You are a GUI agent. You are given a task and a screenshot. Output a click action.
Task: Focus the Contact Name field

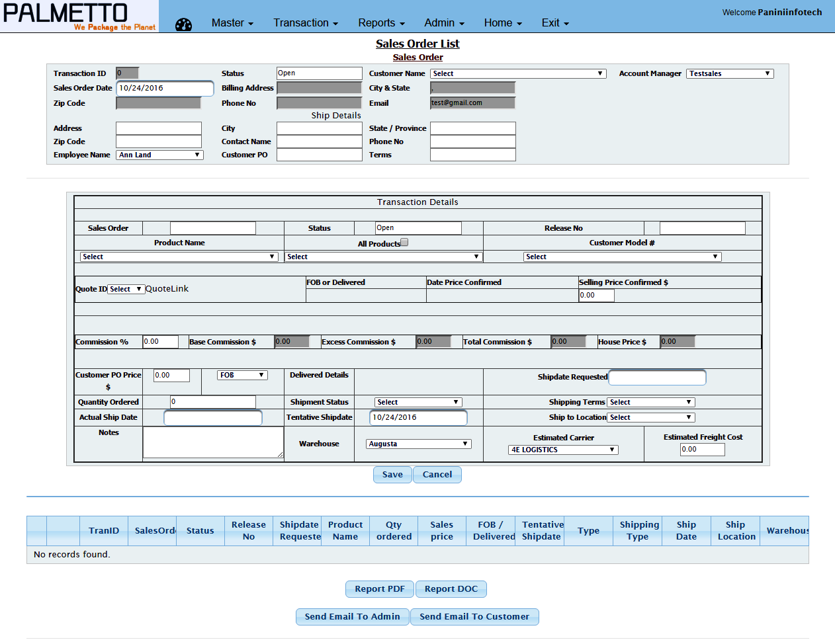pos(320,141)
